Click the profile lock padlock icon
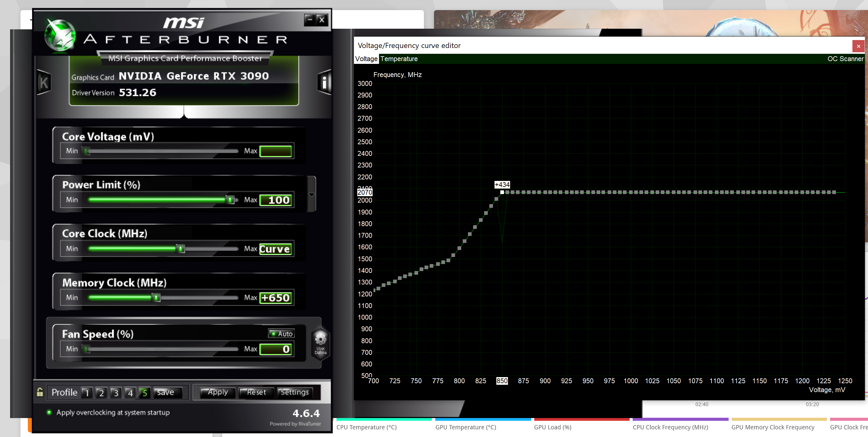868x437 pixels. 40,392
